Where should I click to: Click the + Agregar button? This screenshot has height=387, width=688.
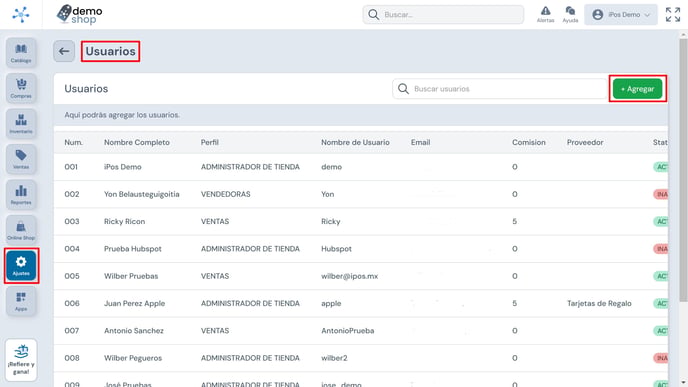638,89
